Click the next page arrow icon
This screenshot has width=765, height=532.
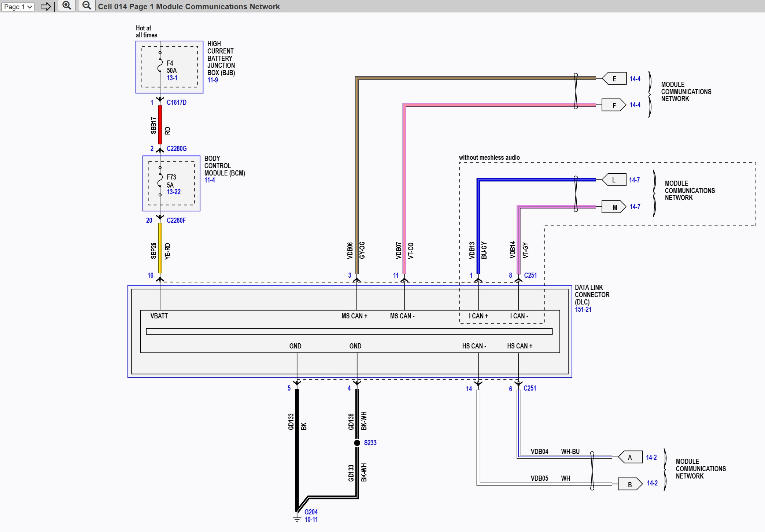[x=46, y=6]
